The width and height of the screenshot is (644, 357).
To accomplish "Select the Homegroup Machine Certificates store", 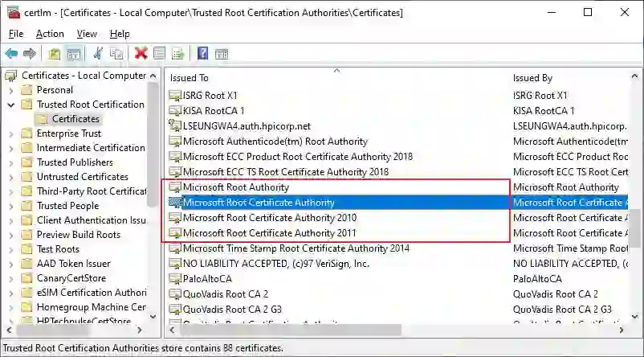I will point(92,307).
